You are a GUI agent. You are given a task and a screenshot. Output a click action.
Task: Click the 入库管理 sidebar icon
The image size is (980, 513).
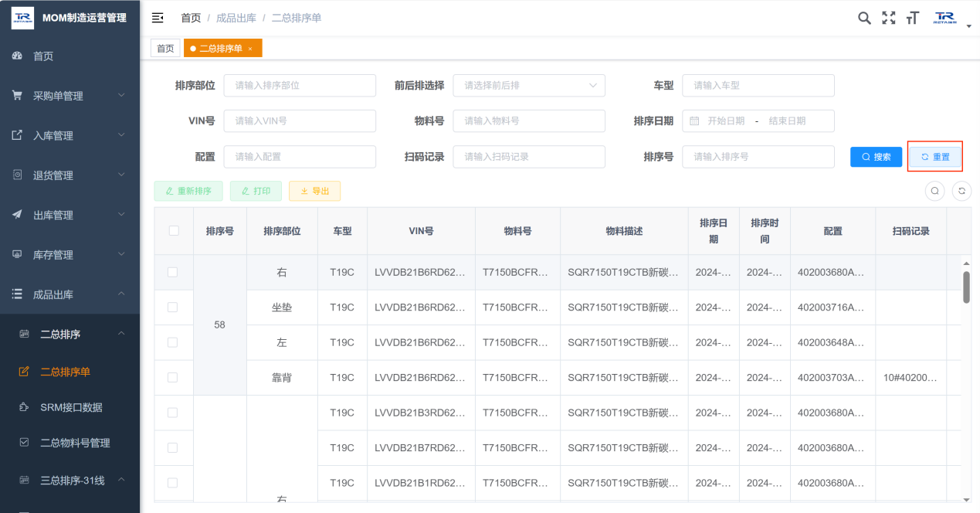click(17, 135)
